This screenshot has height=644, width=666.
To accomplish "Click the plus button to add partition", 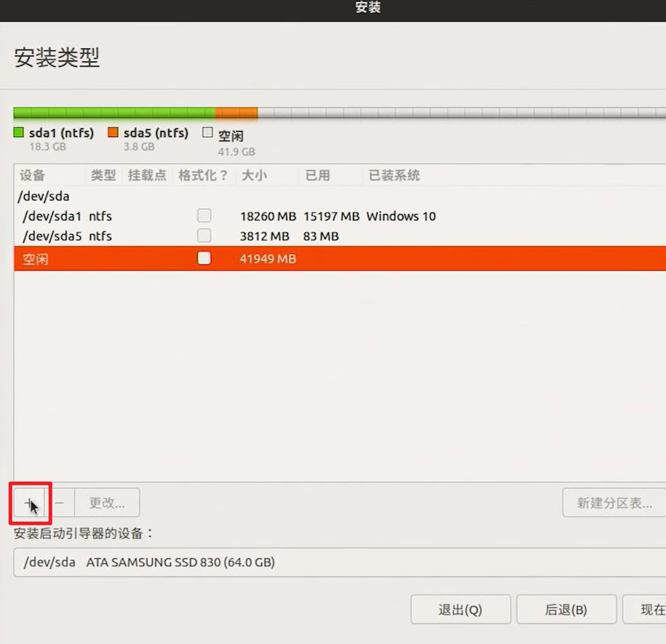I will tap(29, 503).
